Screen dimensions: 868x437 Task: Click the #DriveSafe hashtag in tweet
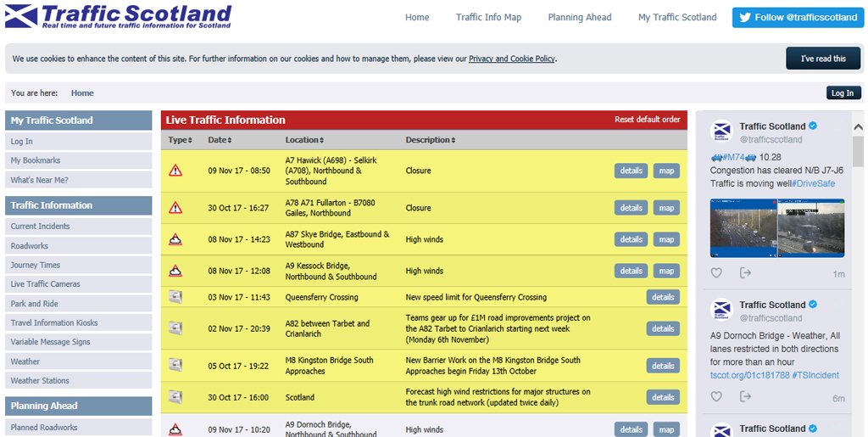pyautogui.click(x=813, y=183)
